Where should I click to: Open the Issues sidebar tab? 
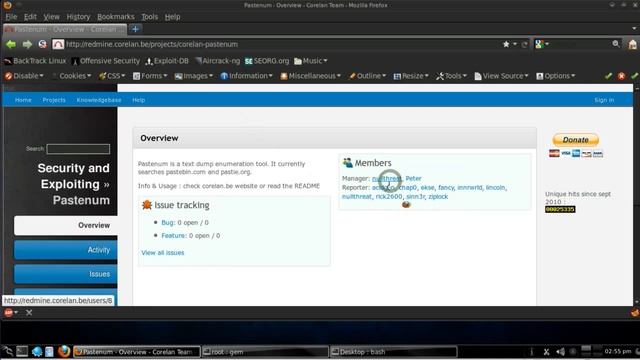click(x=65, y=274)
